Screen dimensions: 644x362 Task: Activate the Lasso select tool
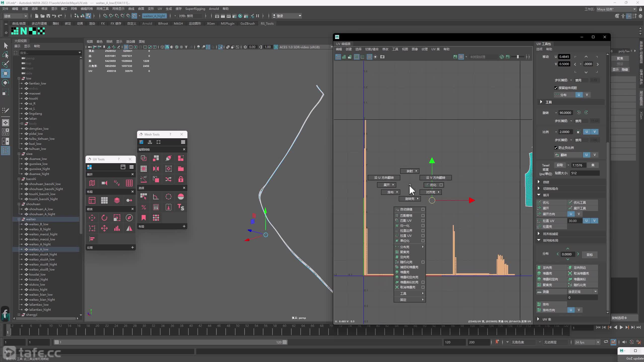click(x=6, y=55)
